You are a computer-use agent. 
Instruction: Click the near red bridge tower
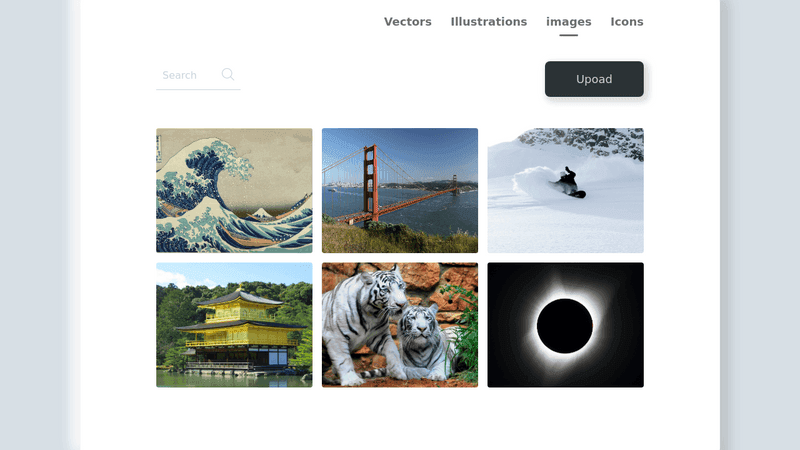tap(371, 180)
